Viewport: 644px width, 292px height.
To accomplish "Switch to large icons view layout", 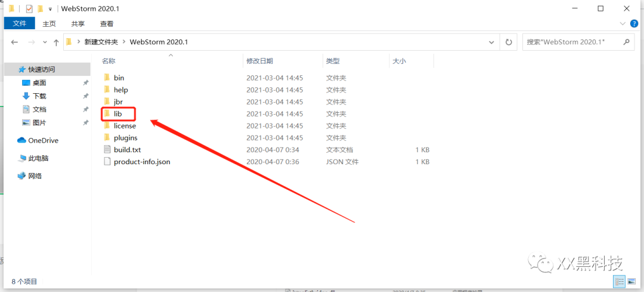I will [x=631, y=281].
